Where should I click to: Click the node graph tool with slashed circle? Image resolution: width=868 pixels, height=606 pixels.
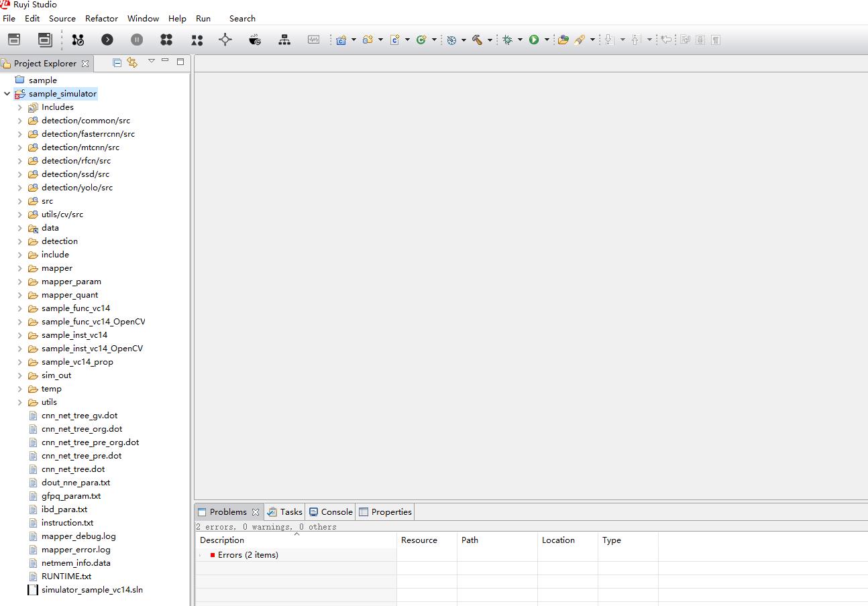click(x=78, y=40)
